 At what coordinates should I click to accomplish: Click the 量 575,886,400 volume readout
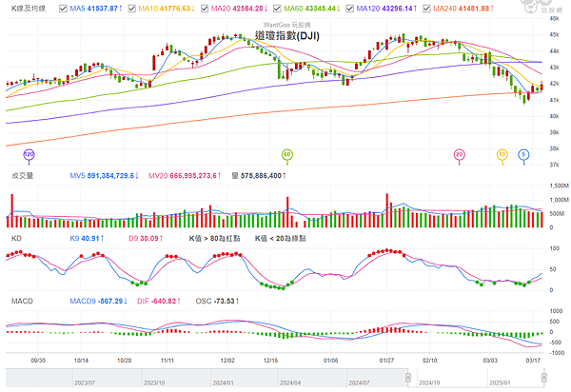(x=259, y=176)
